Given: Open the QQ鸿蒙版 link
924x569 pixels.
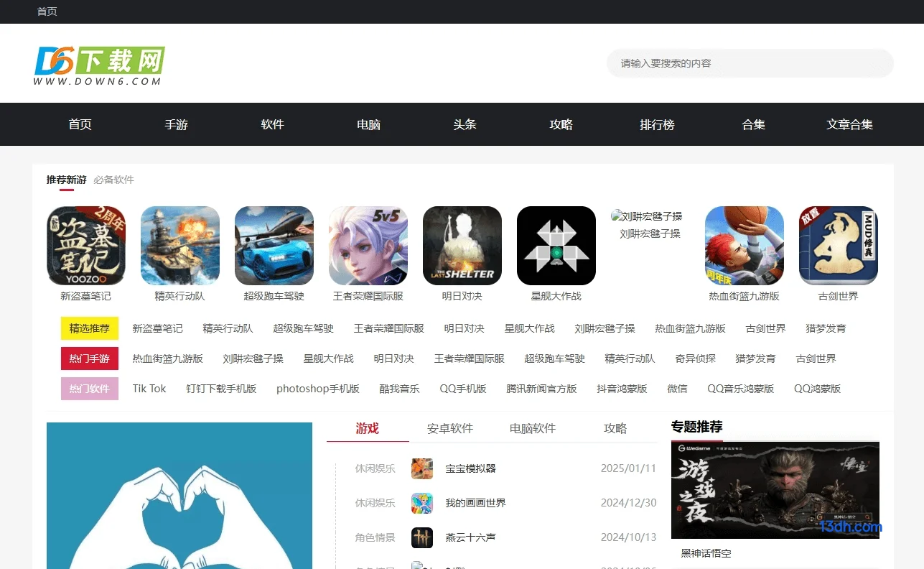Looking at the screenshot, I should (818, 389).
